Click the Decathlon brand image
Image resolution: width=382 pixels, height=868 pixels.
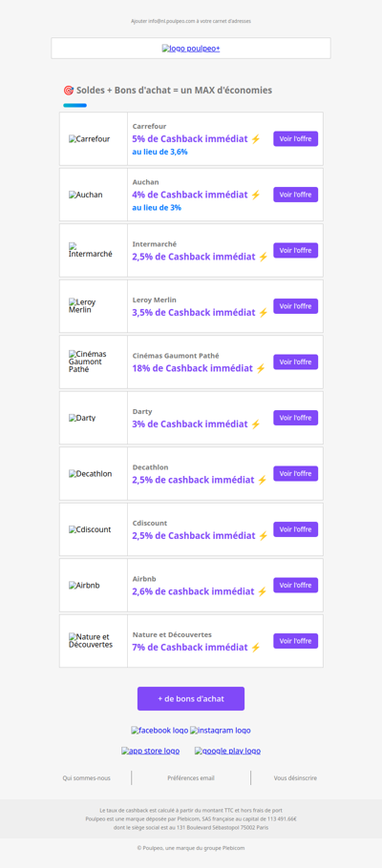pyautogui.click(x=91, y=474)
